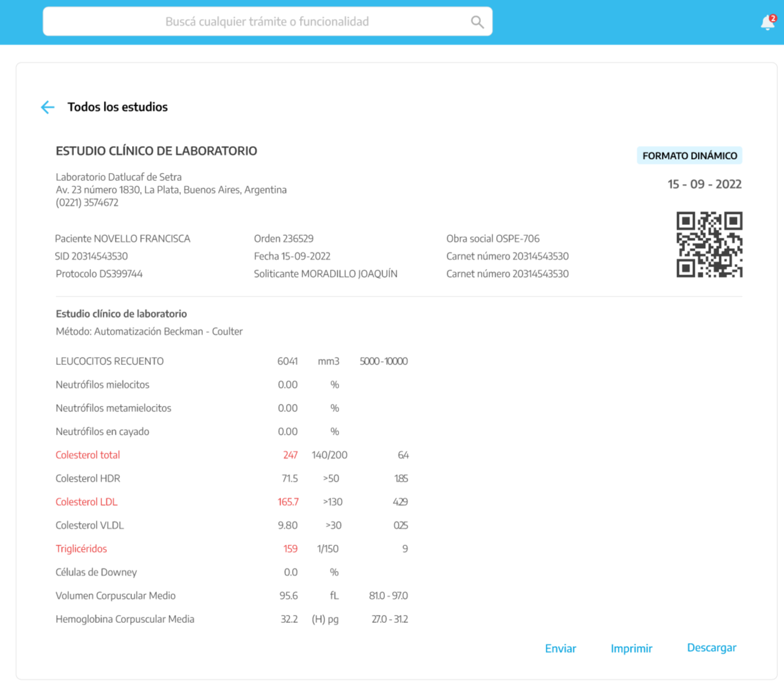This screenshot has height=692, width=784.
Task: Select the 'Colesterol total' row label
Action: click(87, 455)
